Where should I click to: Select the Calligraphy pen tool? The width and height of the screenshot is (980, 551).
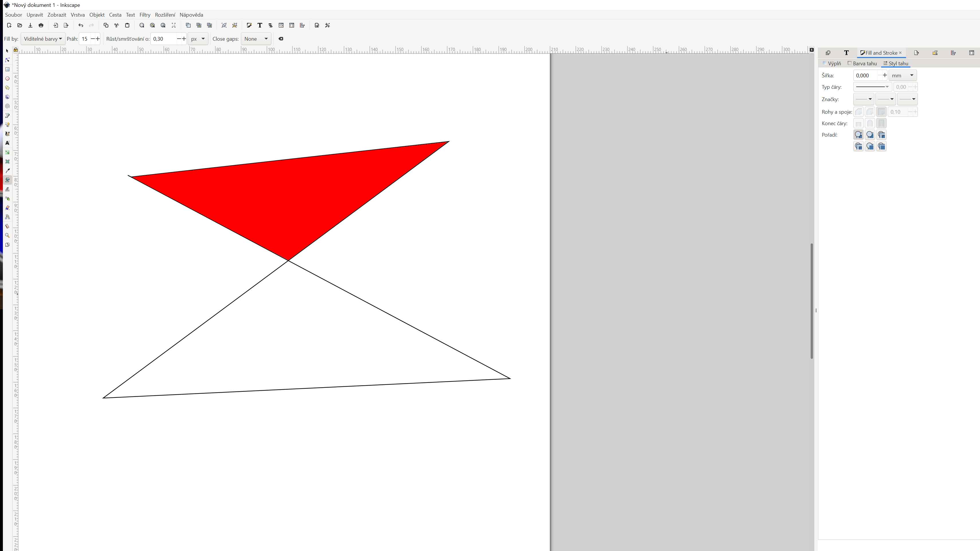click(x=7, y=134)
